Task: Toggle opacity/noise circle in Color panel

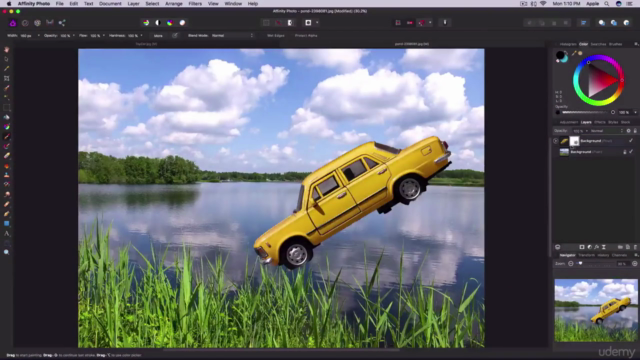Action: [x=613, y=112]
